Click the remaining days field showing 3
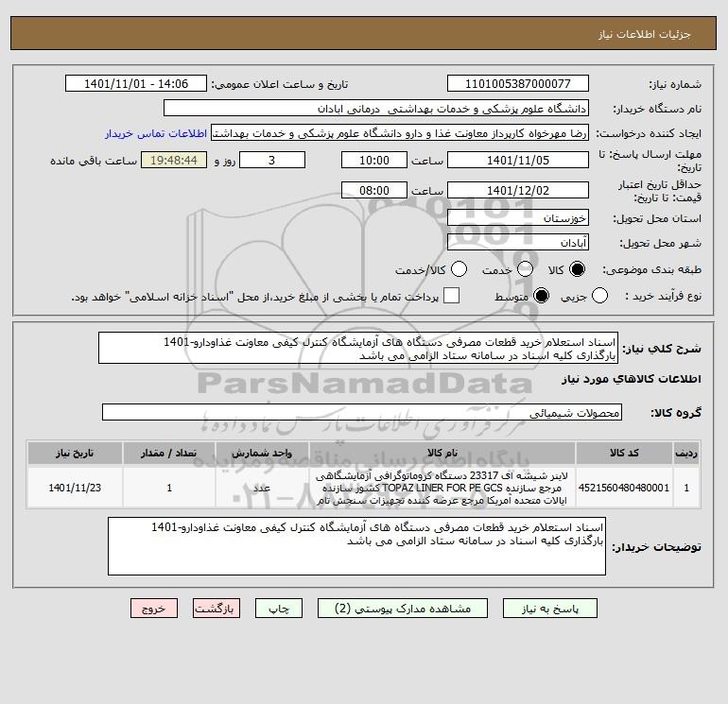 tap(272, 160)
